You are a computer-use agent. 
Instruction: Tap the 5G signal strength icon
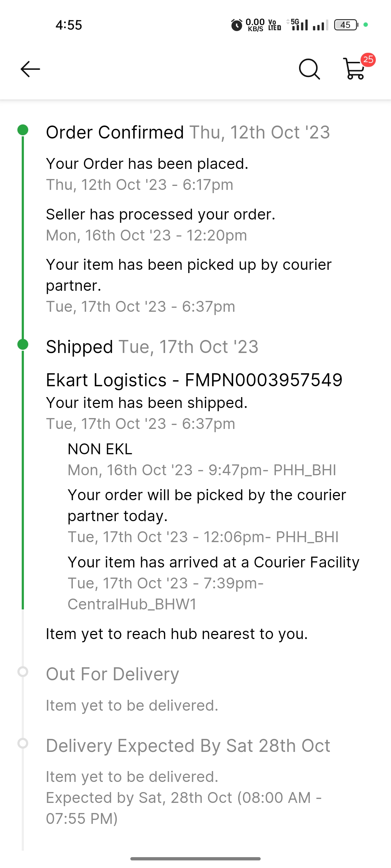click(x=299, y=25)
